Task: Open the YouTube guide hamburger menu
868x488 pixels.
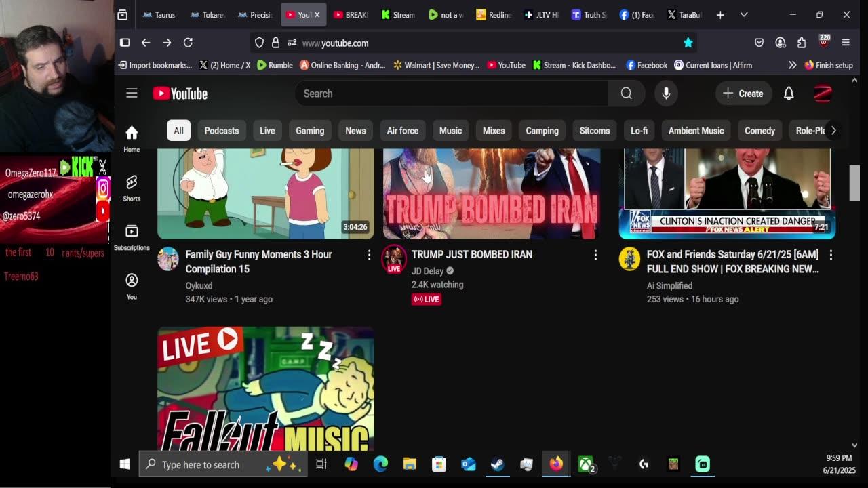Action: tap(132, 94)
